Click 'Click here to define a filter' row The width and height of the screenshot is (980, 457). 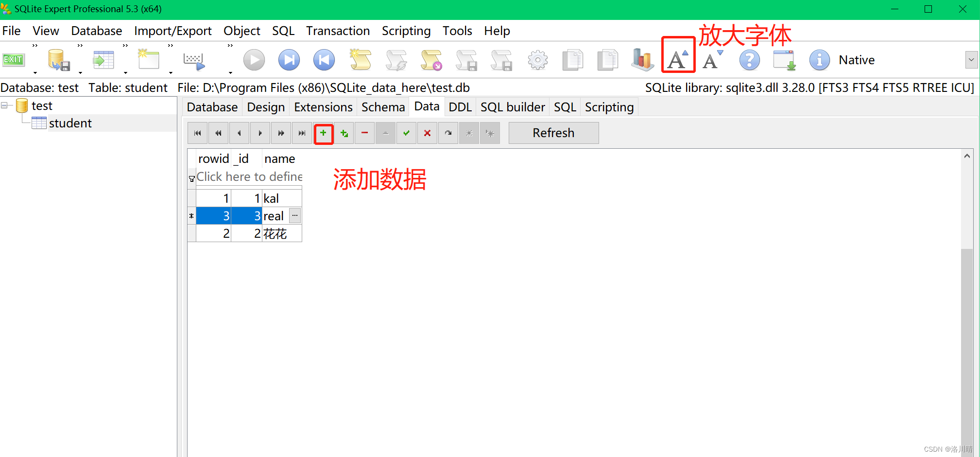coord(249,176)
